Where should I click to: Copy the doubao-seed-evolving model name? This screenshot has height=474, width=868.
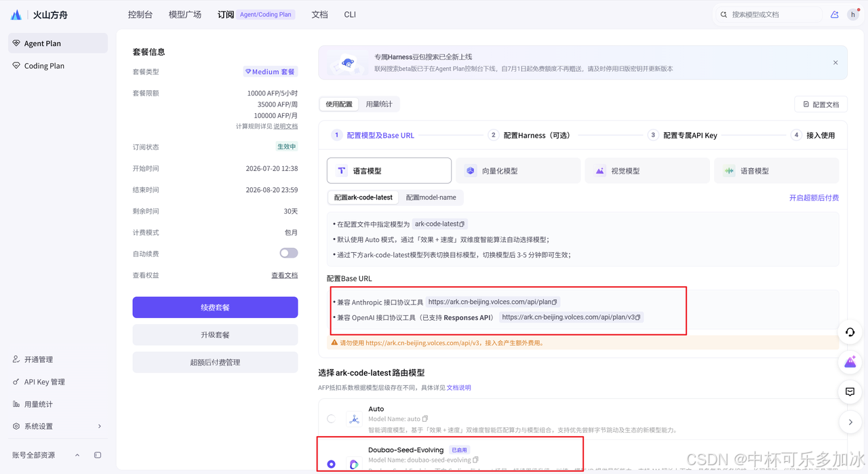pyautogui.click(x=475, y=460)
